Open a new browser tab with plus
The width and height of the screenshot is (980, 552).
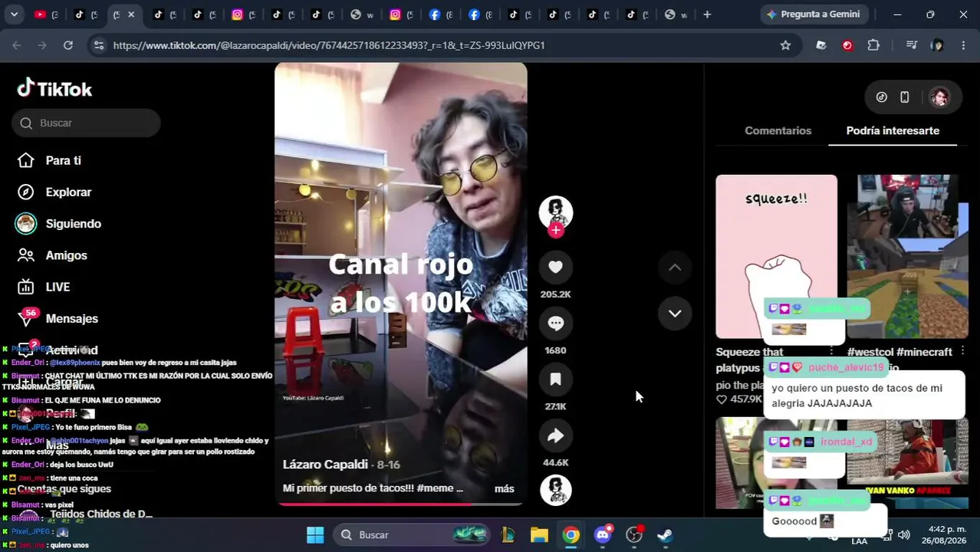click(x=707, y=15)
